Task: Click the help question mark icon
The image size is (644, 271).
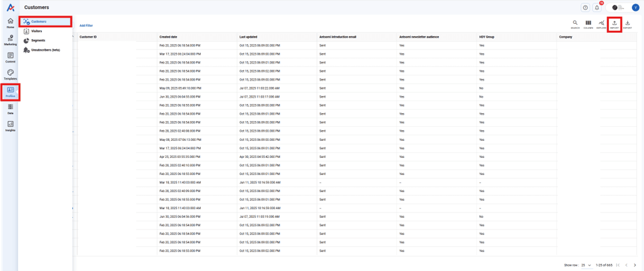Action: 586,7
